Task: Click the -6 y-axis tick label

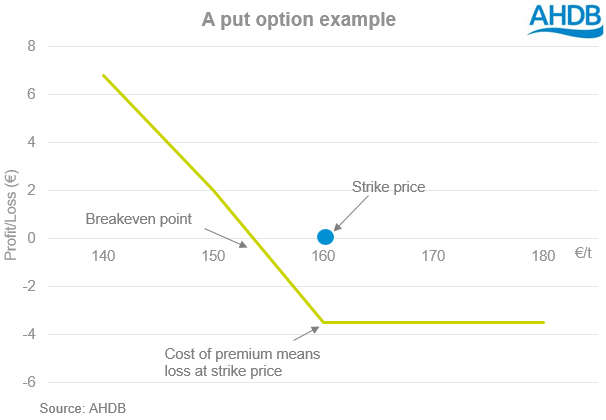Action: tap(29, 382)
